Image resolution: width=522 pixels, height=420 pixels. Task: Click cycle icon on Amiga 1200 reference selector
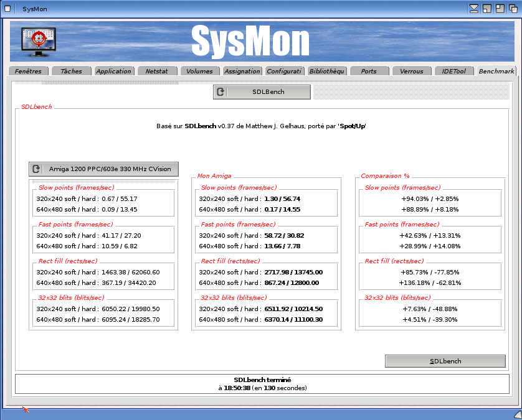[36, 169]
